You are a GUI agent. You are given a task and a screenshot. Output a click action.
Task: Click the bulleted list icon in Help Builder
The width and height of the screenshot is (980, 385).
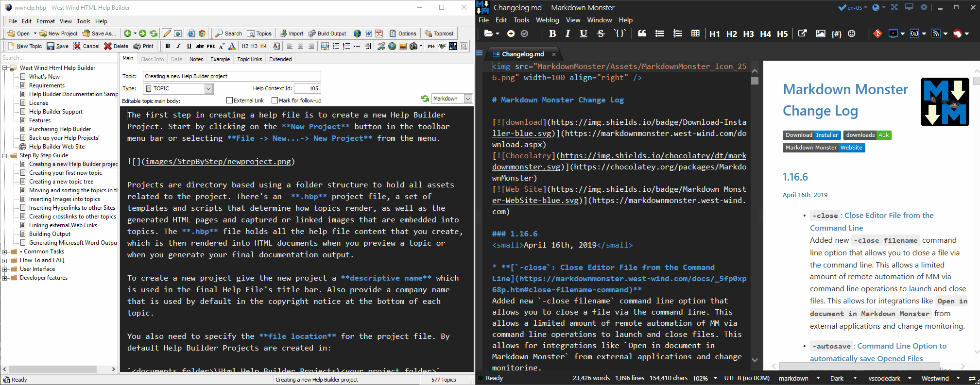click(336, 46)
